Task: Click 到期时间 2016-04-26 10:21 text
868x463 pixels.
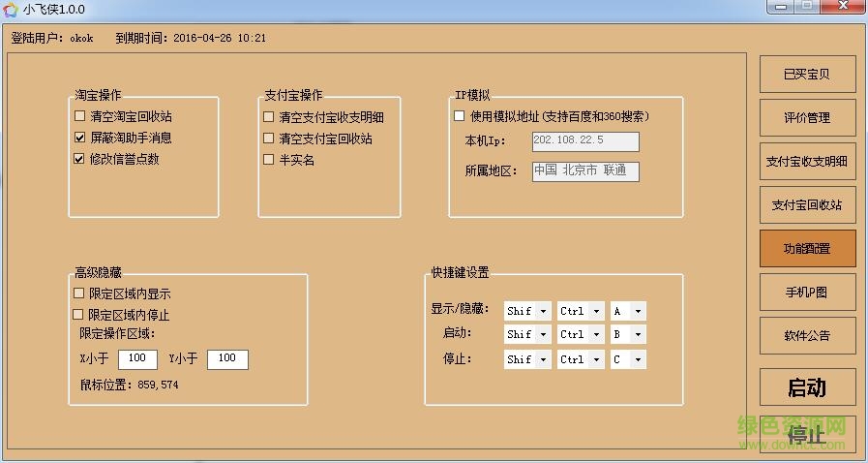Action: (191, 38)
